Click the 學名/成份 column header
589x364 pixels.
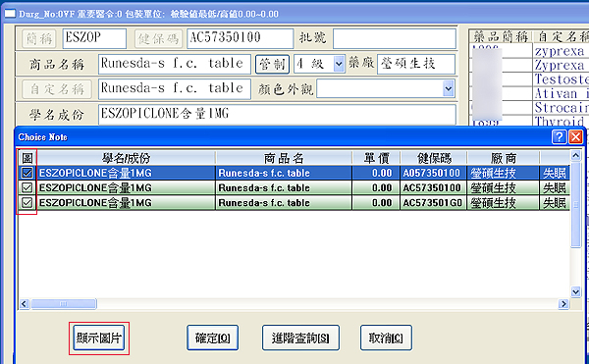127,158
